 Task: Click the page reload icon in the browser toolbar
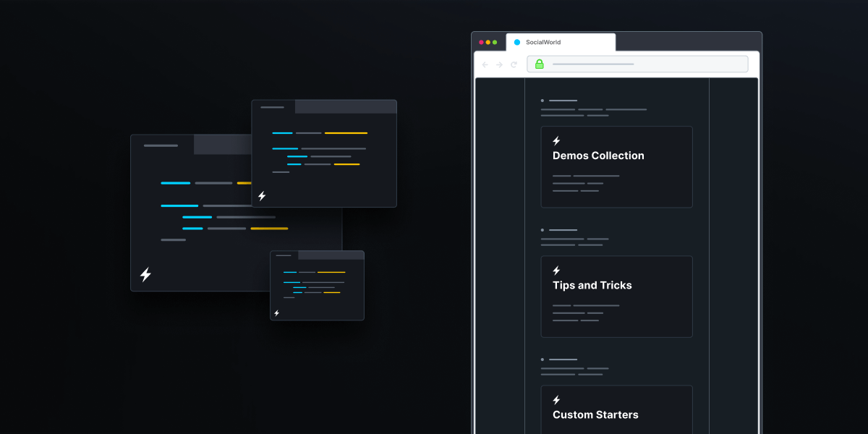tap(514, 64)
